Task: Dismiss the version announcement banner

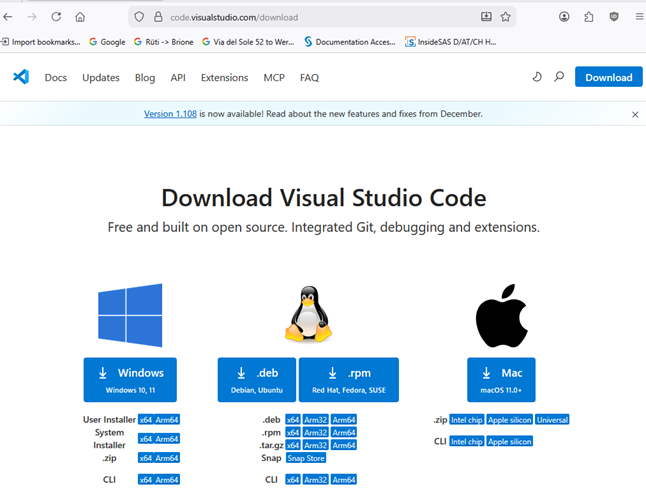Action: (x=635, y=115)
